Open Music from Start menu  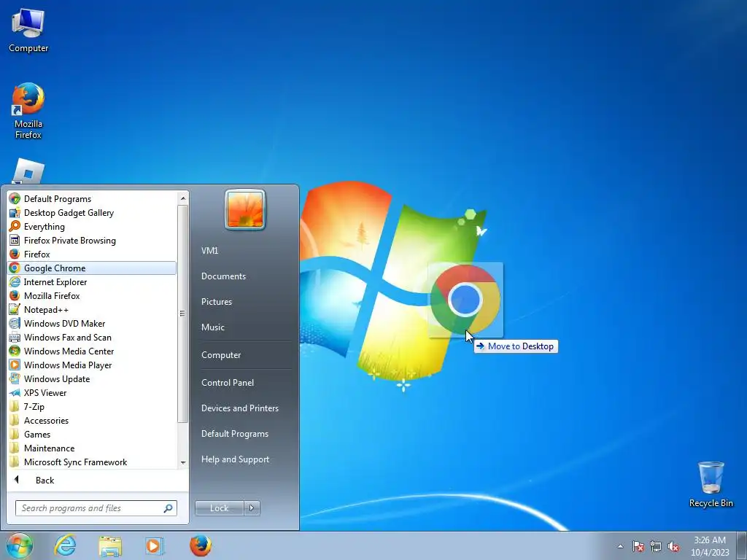pos(213,327)
